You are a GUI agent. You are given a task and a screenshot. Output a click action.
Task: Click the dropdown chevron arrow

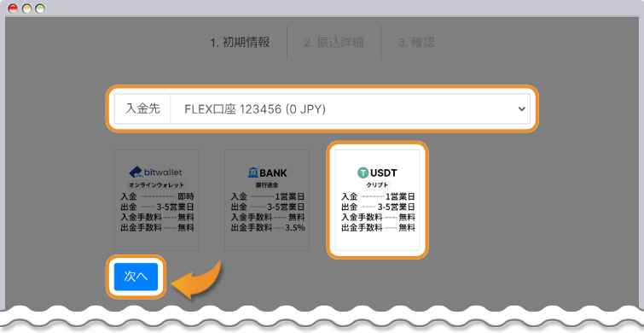tap(522, 109)
